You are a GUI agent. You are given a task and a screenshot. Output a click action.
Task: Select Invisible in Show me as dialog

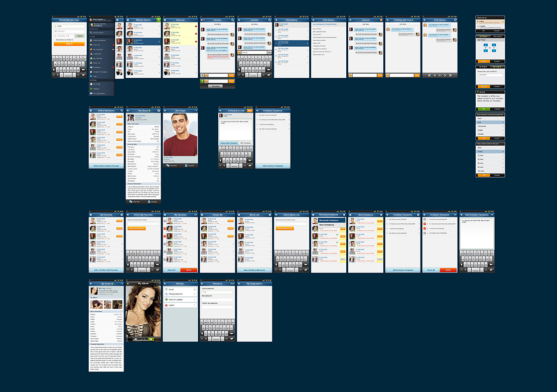[x=490, y=27]
